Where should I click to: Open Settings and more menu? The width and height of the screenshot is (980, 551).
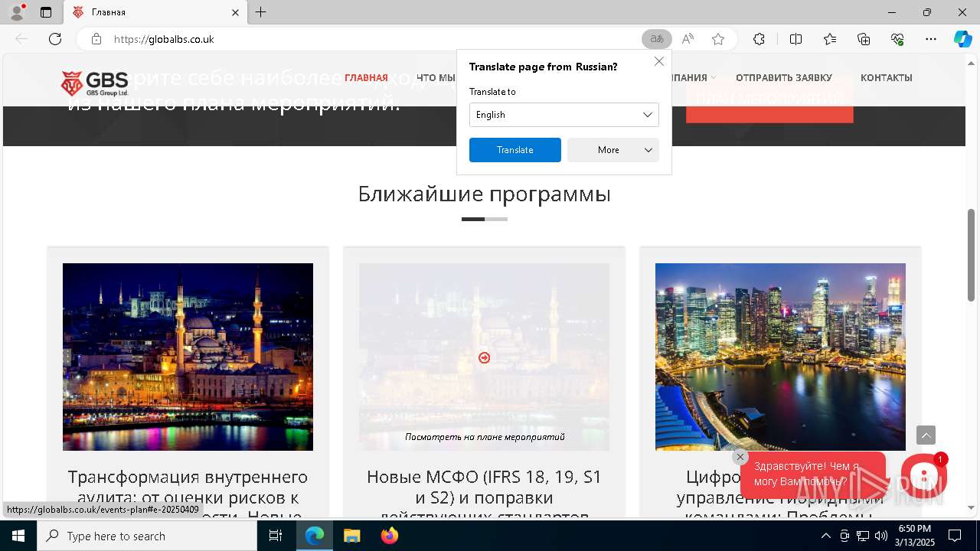coord(931,39)
